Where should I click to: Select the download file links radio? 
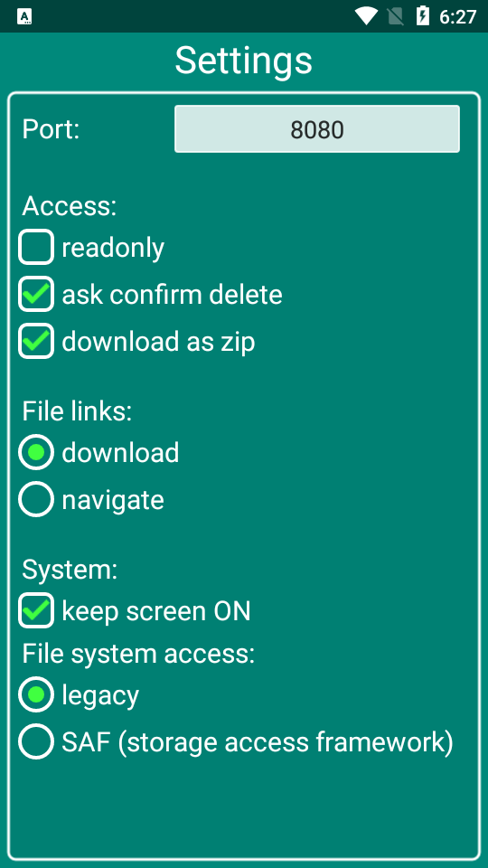pos(36,453)
